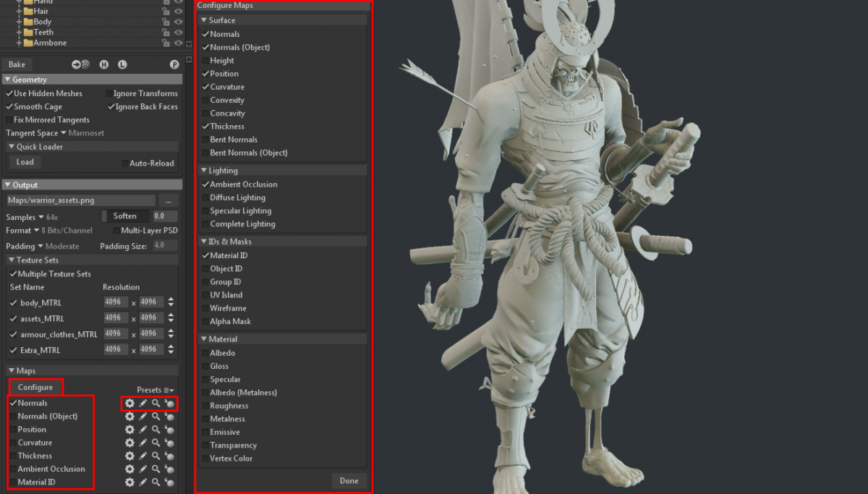868x494 pixels.
Task: Open the gear settings icon for the Normals map
Action: point(129,403)
